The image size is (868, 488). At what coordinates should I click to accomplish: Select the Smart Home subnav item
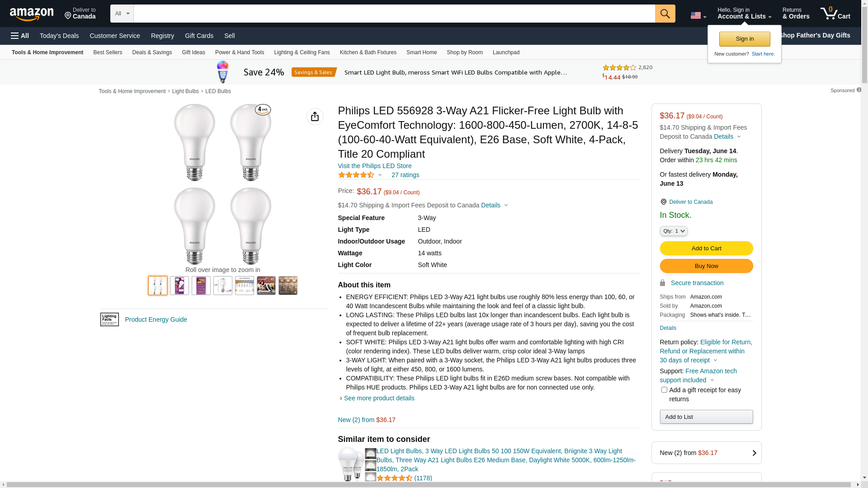pyautogui.click(x=421, y=52)
